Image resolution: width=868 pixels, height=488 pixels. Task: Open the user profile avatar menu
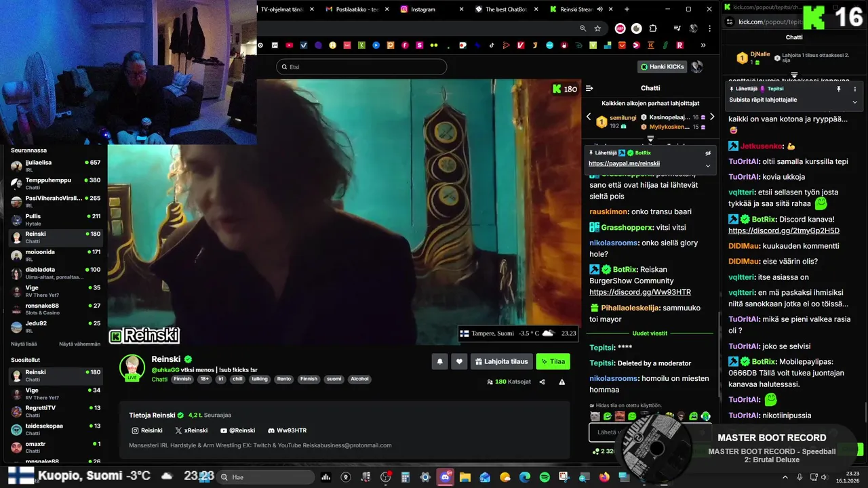[696, 66]
